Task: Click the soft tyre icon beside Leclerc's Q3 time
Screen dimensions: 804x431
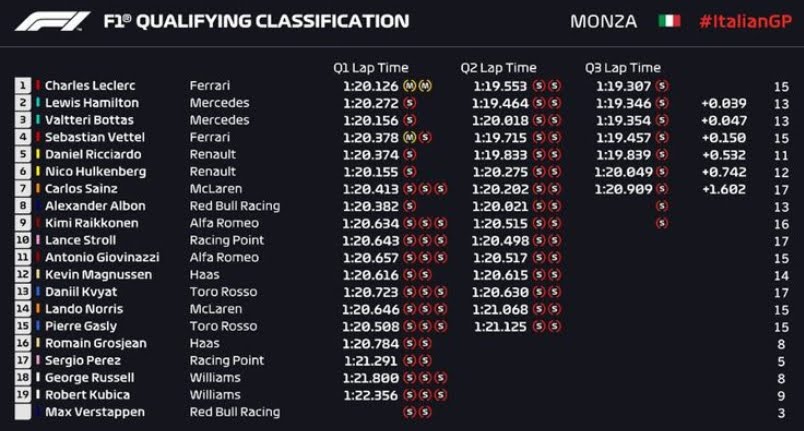Action: point(660,86)
